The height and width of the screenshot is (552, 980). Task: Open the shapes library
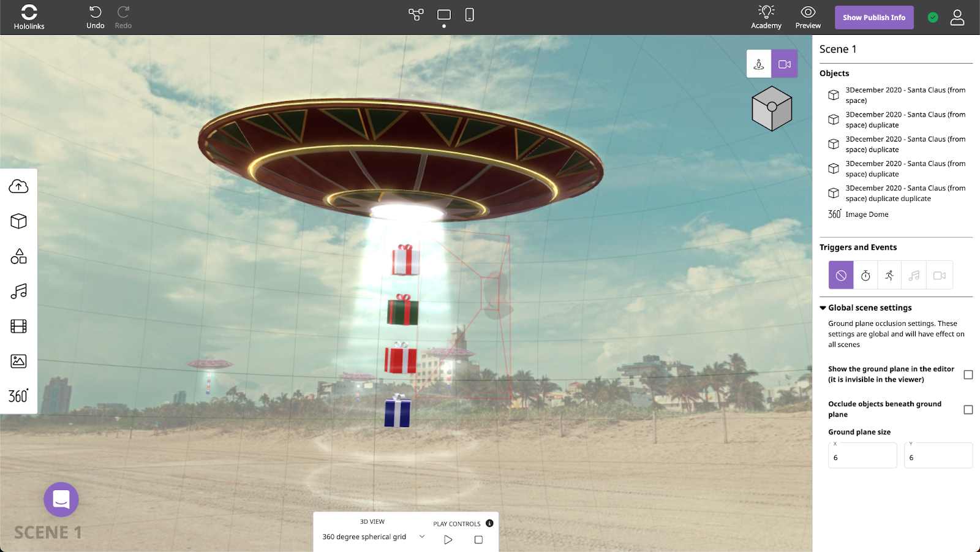(x=19, y=256)
